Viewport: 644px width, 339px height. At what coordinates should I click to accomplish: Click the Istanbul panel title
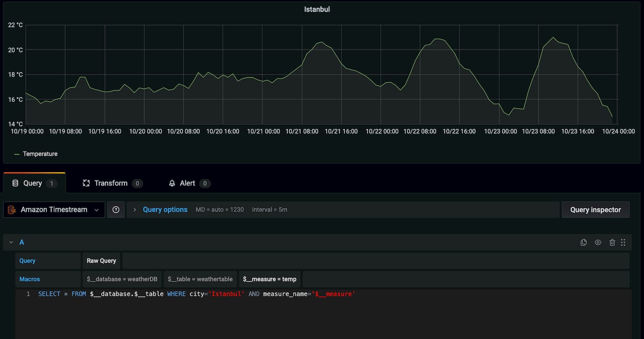coord(317,9)
